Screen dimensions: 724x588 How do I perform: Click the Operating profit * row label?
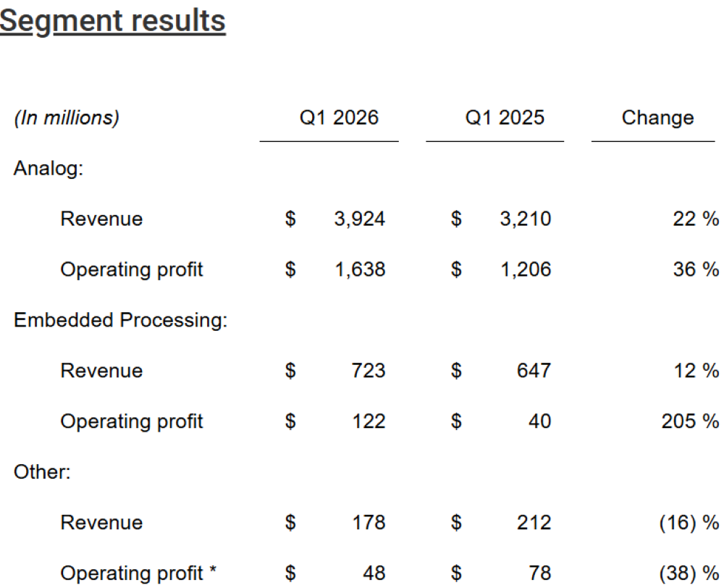(138, 574)
